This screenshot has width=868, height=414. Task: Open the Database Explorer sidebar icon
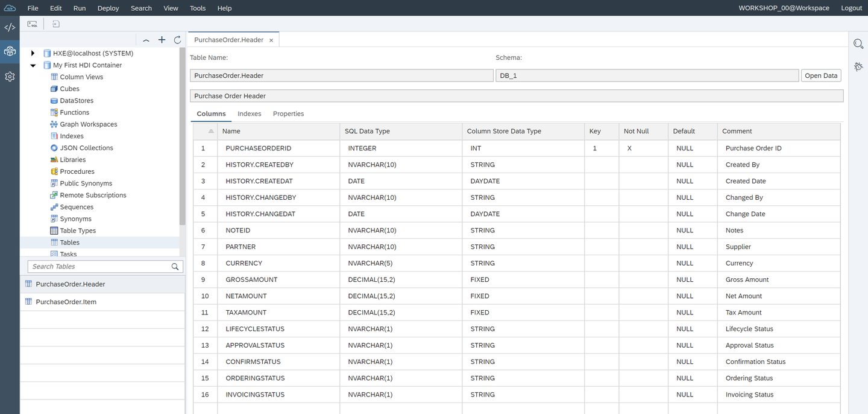(10, 51)
